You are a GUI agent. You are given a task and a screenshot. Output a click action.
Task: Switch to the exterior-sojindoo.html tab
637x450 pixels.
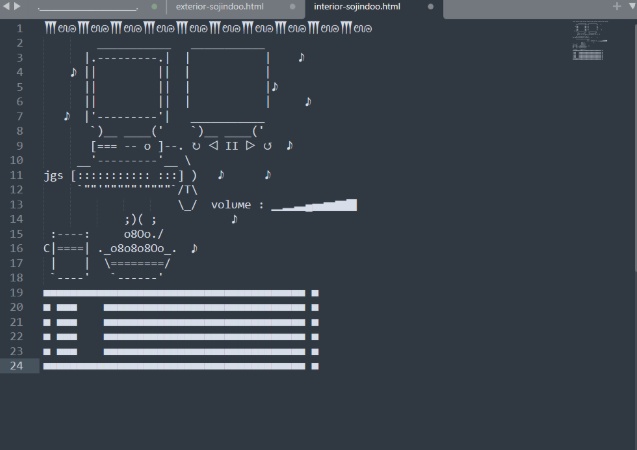[218, 7]
